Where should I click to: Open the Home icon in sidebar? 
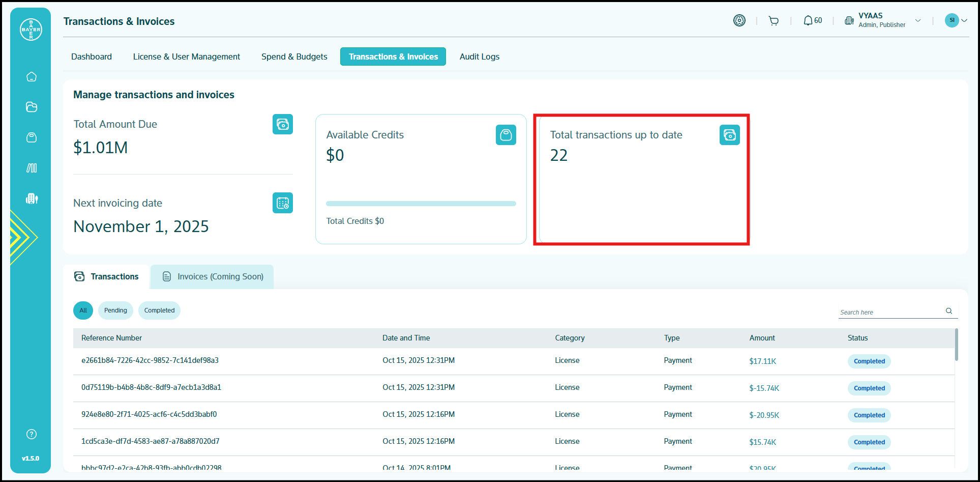coord(32,77)
